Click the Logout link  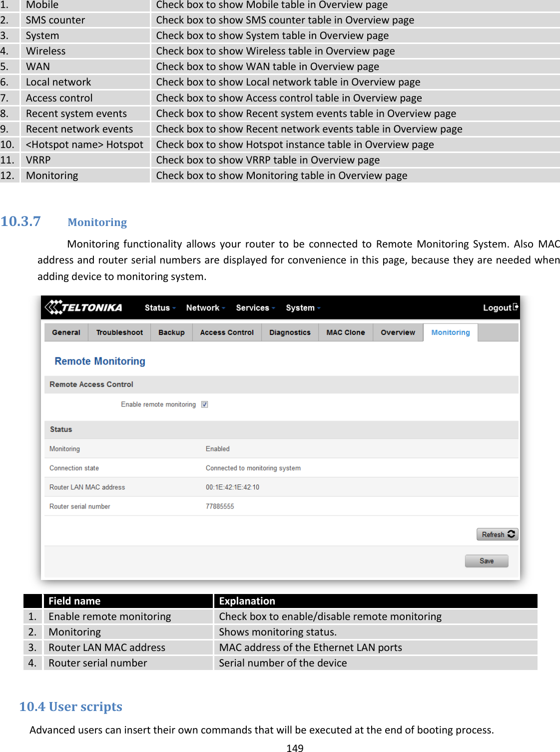[x=498, y=307]
